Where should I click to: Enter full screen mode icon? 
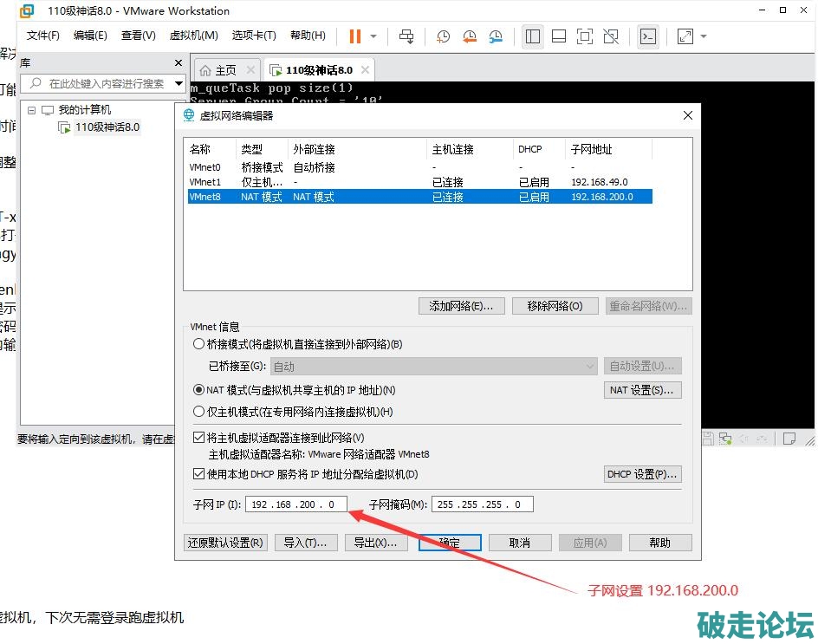coord(585,36)
